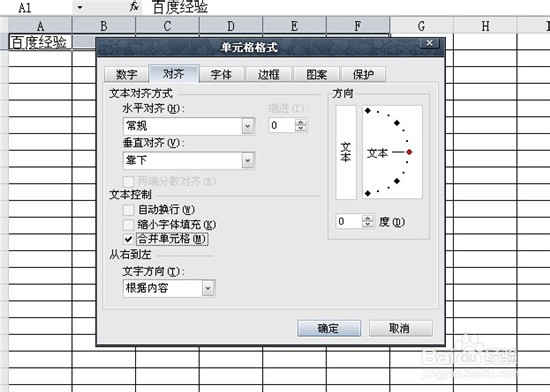This screenshot has height=392, width=550.
Task: Switch to the 数字 tab
Action: [x=126, y=74]
